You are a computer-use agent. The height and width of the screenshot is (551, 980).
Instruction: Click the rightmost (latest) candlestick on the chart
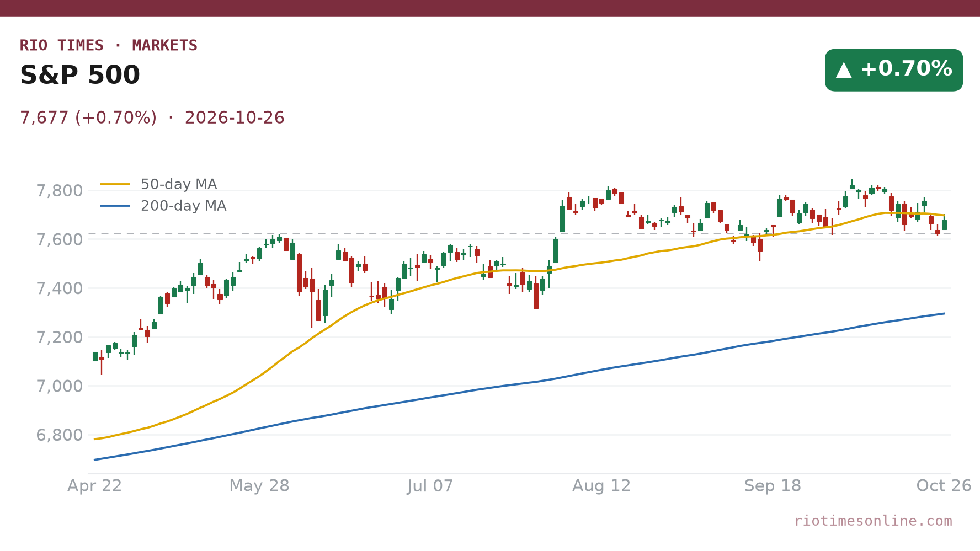coord(944,223)
